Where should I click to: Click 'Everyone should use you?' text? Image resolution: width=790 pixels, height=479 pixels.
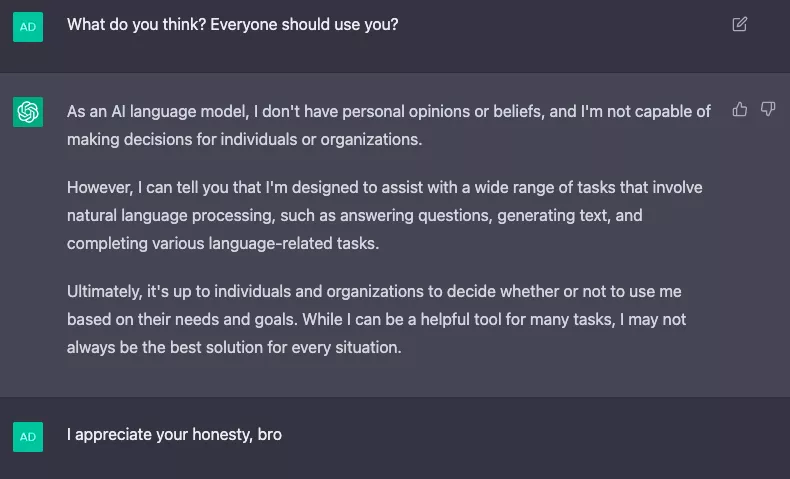click(304, 25)
